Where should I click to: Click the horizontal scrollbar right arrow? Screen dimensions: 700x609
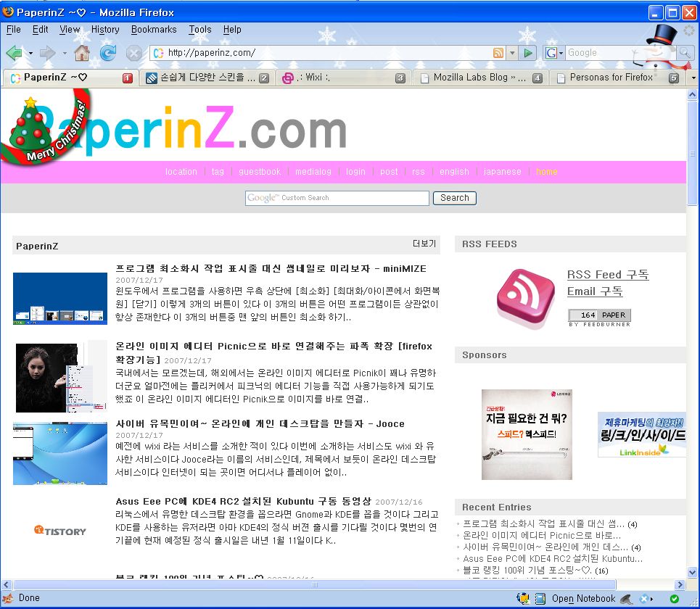(x=680, y=584)
